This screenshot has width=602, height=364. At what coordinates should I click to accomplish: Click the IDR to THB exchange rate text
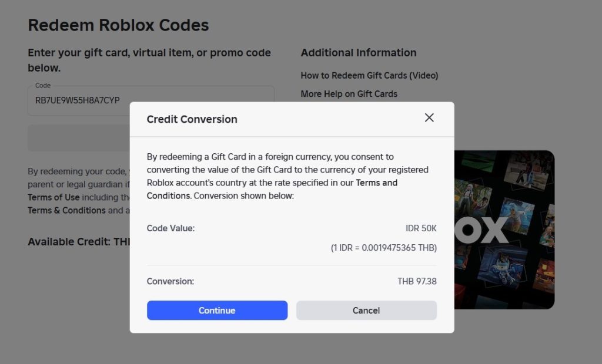coord(383,248)
